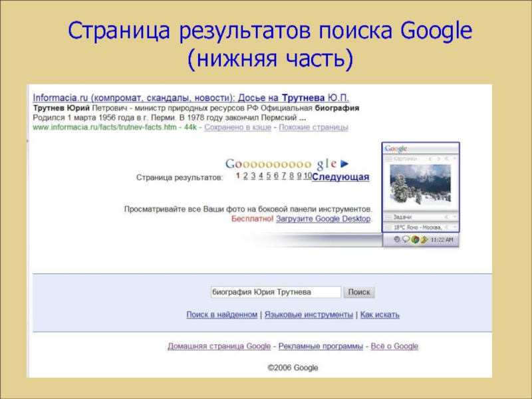Screen dimensions: 532x399
Task: Go to results page 3
Action: [253, 176]
